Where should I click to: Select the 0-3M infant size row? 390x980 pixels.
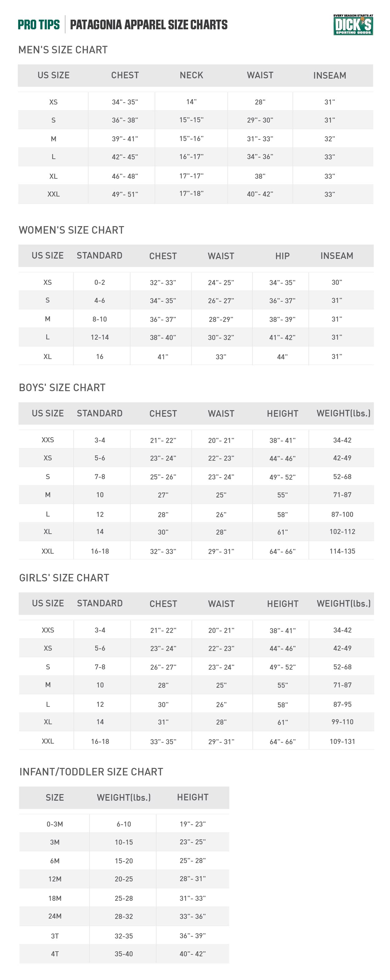(55, 824)
